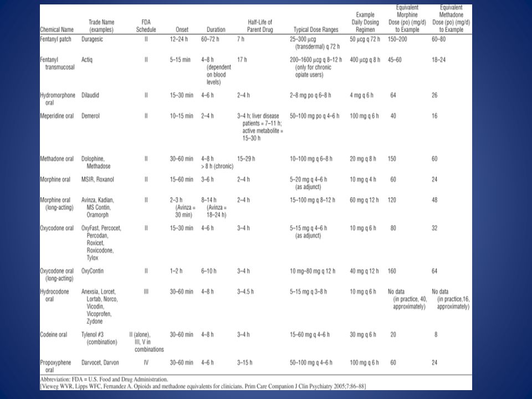The height and width of the screenshot is (399, 532).
Task: Select 'No data (in practice,16' cell
Action: point(451,299)
